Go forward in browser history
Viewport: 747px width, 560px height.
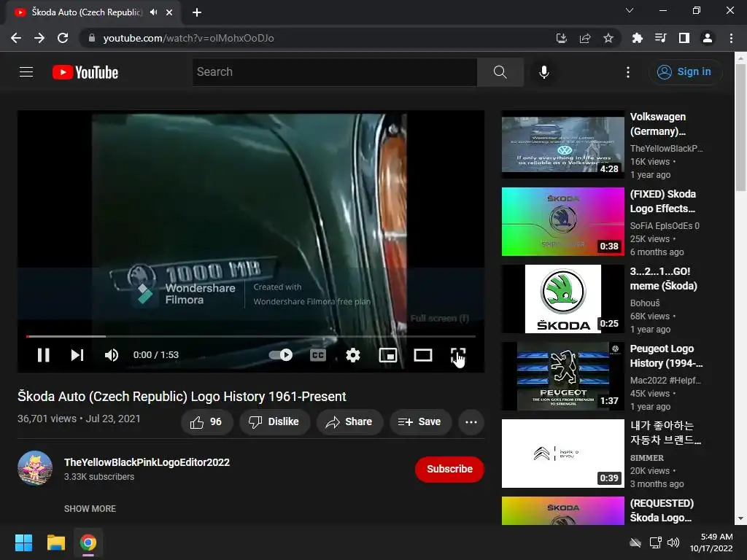point(39,38)
